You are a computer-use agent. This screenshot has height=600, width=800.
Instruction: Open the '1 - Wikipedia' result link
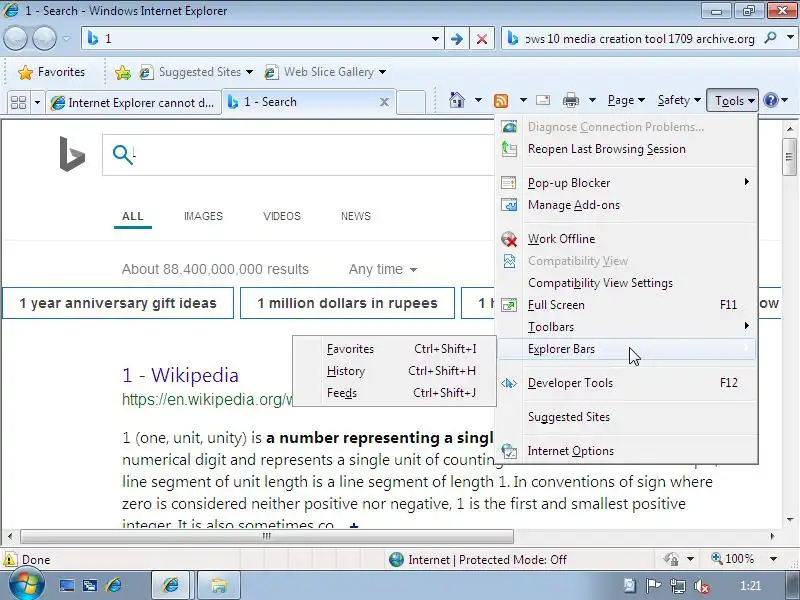(x=181, y=376)
